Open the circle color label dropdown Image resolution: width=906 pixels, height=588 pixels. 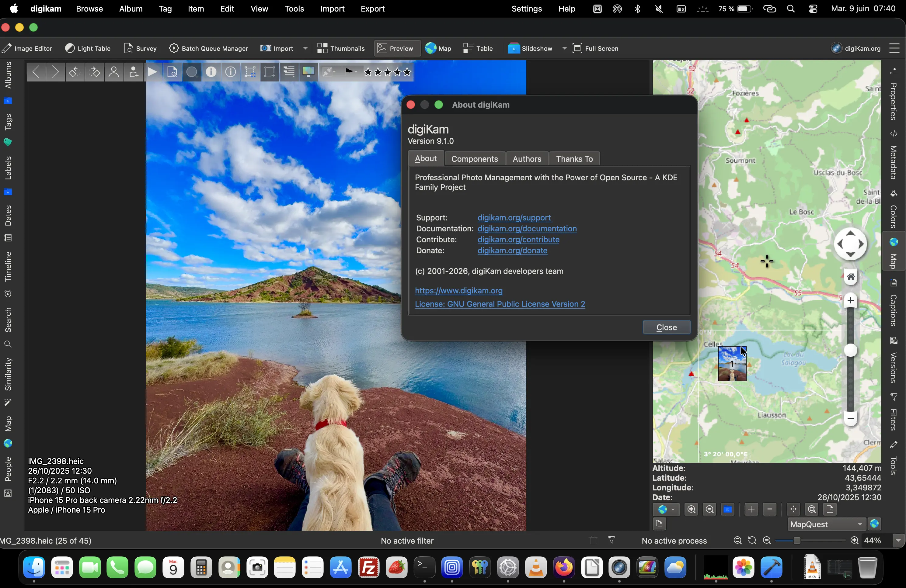[x=192, y=72]
